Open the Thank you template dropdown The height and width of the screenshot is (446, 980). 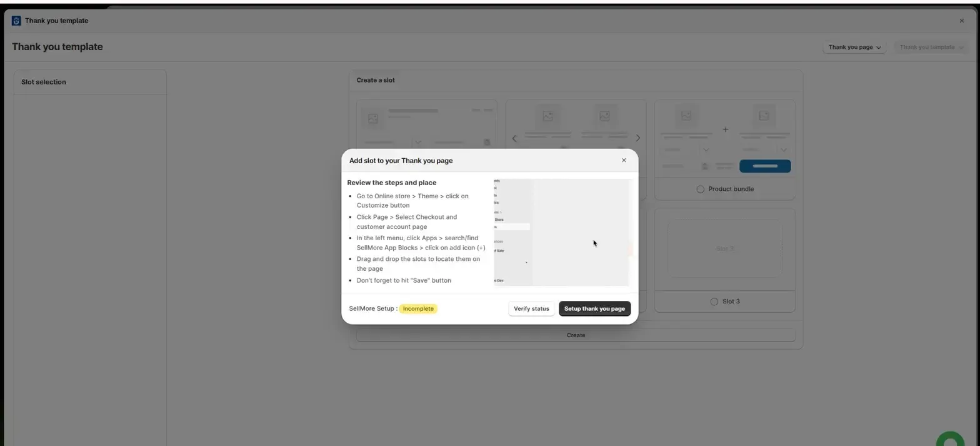pos(931,47)
